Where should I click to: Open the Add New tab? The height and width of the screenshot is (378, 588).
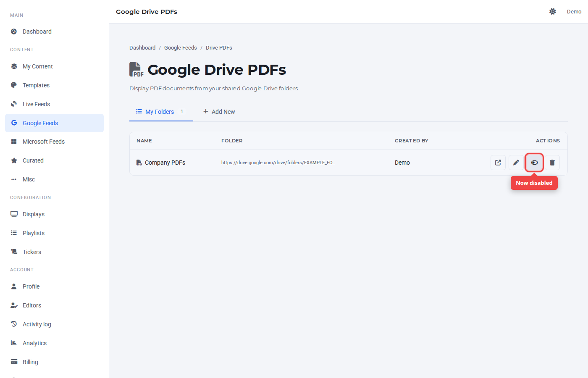[x=219, y=112]
